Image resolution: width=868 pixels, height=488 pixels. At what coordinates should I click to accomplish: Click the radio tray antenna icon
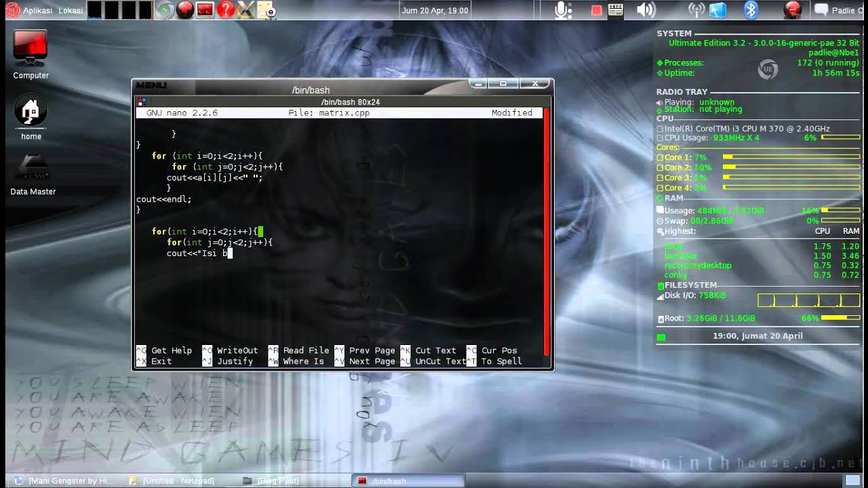[696, 10]
